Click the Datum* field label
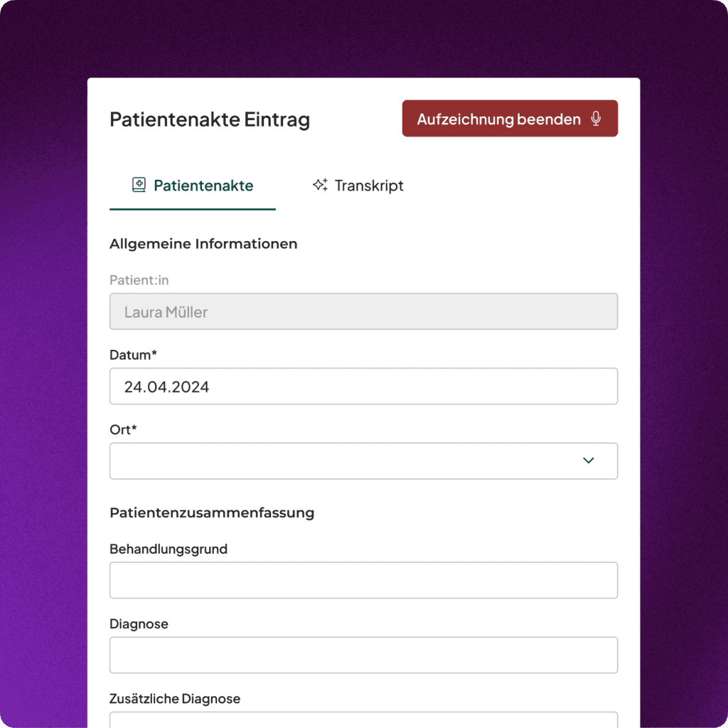Viewport: 728px width, 728px height. pyautogui.click(x=133, y=354)
